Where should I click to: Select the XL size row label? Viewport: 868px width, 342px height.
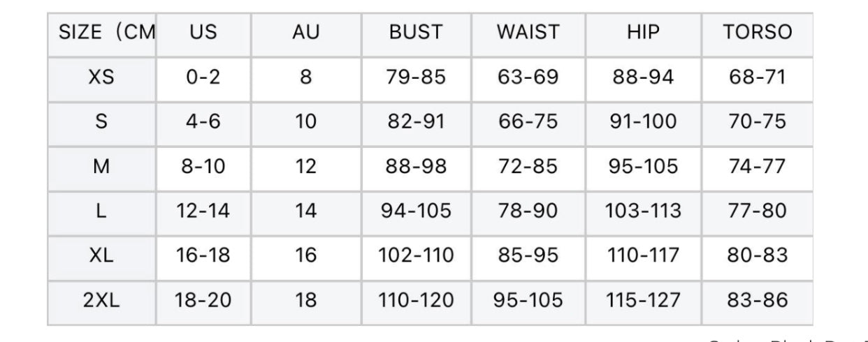click(101, 255)
